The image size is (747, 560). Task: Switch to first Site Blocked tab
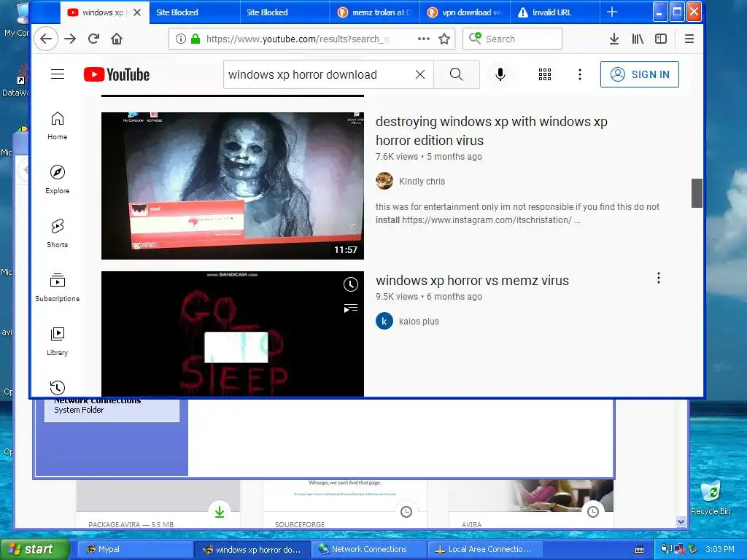(194, 12)
